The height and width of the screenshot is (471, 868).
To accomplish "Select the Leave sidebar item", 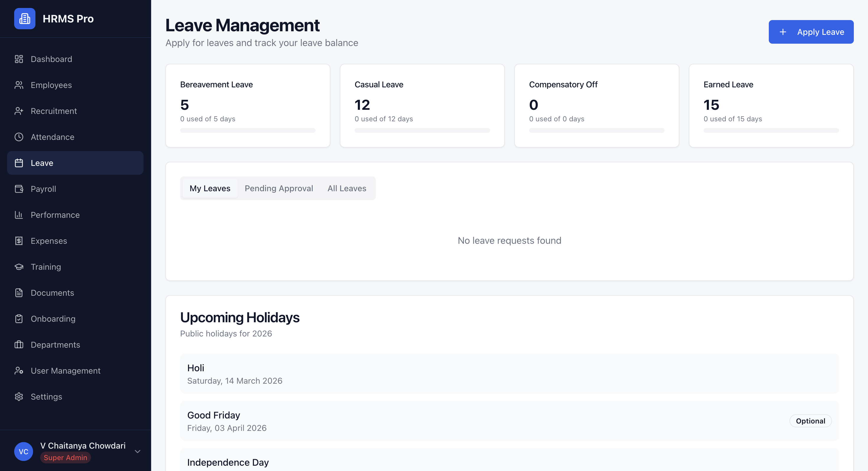I will tap(75, 163).
